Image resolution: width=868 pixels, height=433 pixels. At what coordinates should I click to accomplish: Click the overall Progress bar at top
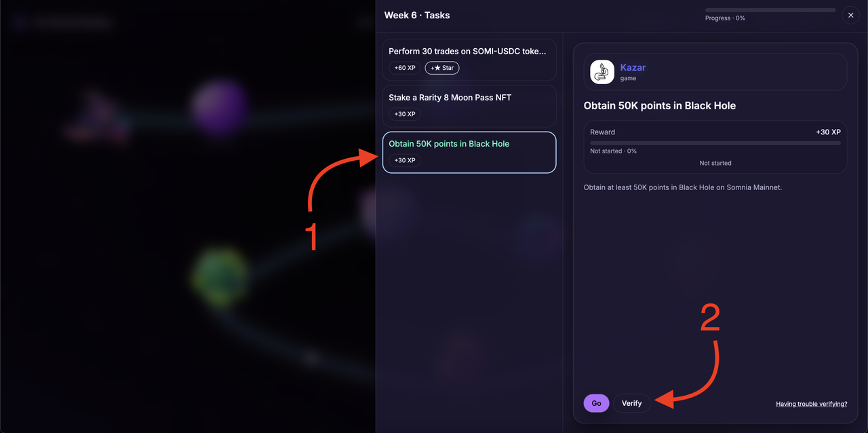[770, 10]
